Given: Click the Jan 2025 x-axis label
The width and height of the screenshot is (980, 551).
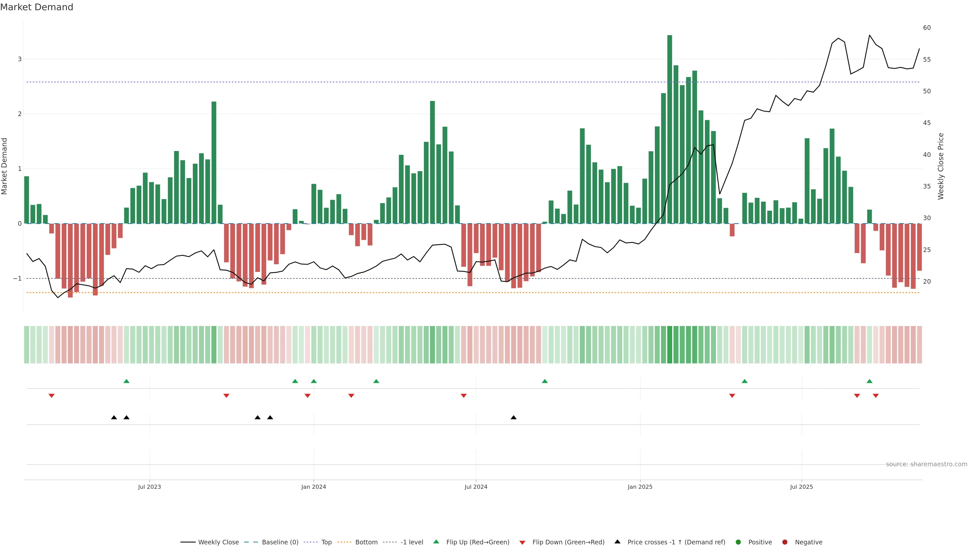Looking at the screenshot, I should coord(640,487).
